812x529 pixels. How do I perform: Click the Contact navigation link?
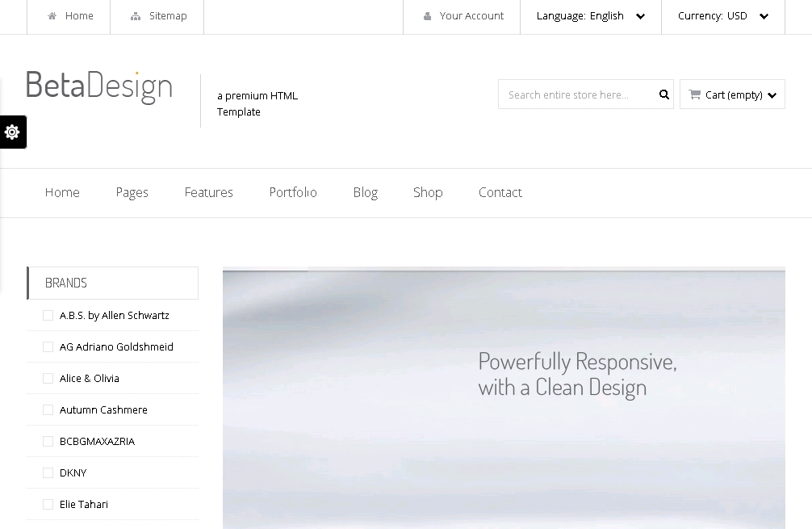coord(500,192)
